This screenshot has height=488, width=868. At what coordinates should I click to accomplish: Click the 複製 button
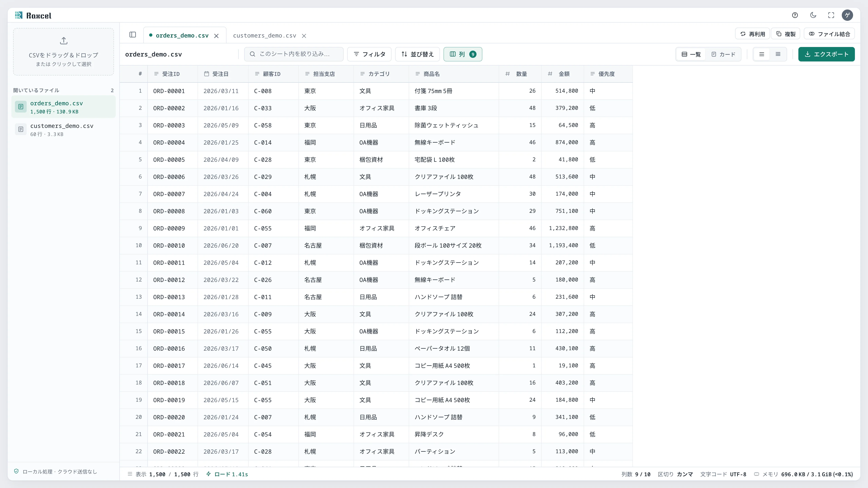click(x=786, y=34)
